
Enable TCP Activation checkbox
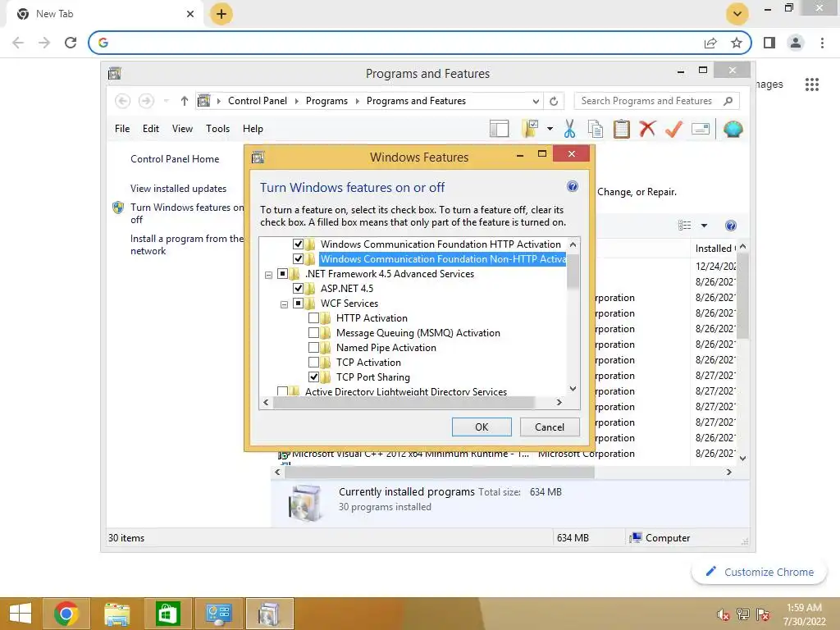tap(314, 362)
